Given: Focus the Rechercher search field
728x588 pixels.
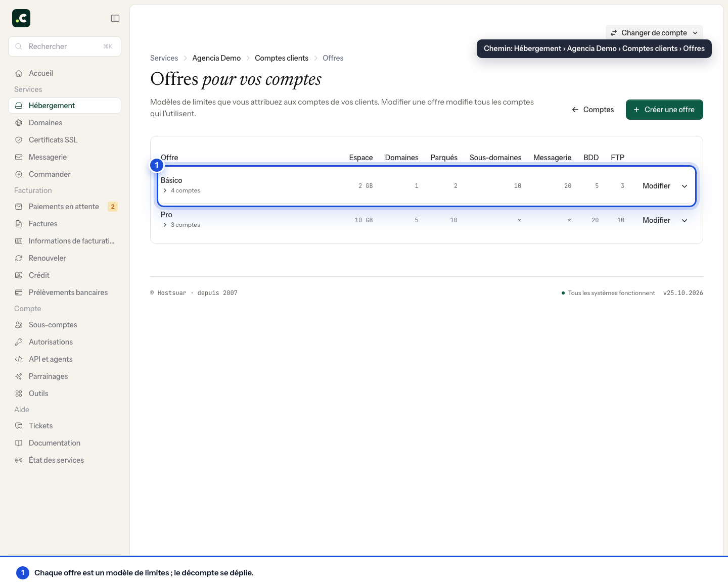Looking at the screenshot, I should point(65,46).
